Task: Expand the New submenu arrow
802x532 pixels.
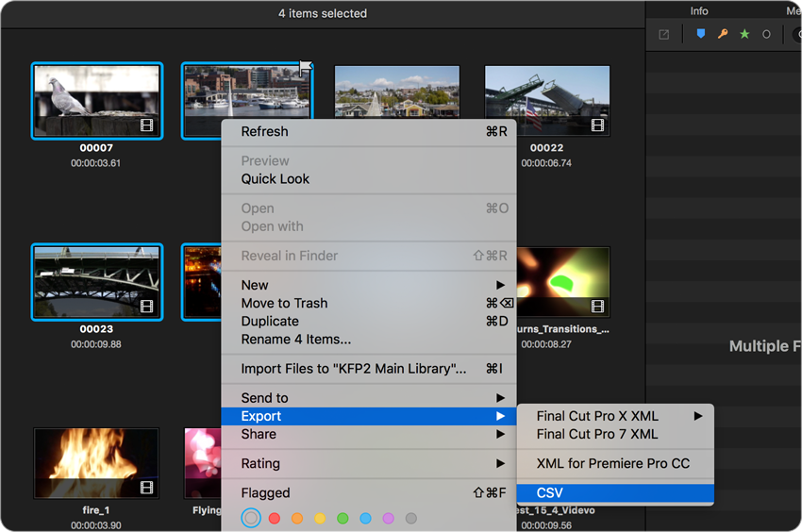Action: (500, 285)
